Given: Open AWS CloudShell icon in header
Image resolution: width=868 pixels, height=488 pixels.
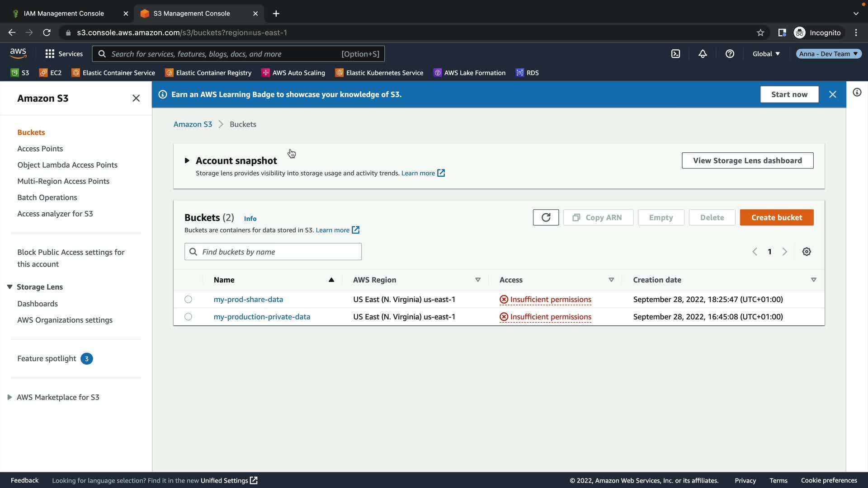Looking at the screenshot, I should (675, 54).
